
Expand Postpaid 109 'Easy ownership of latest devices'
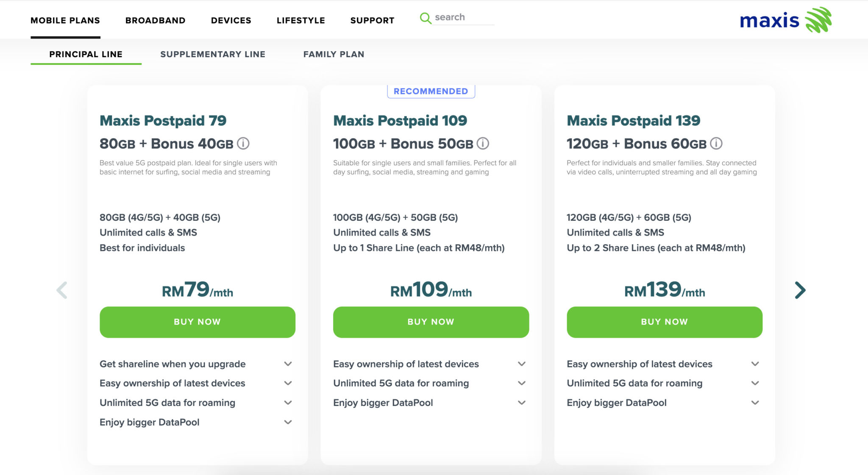tap(522, 364)
